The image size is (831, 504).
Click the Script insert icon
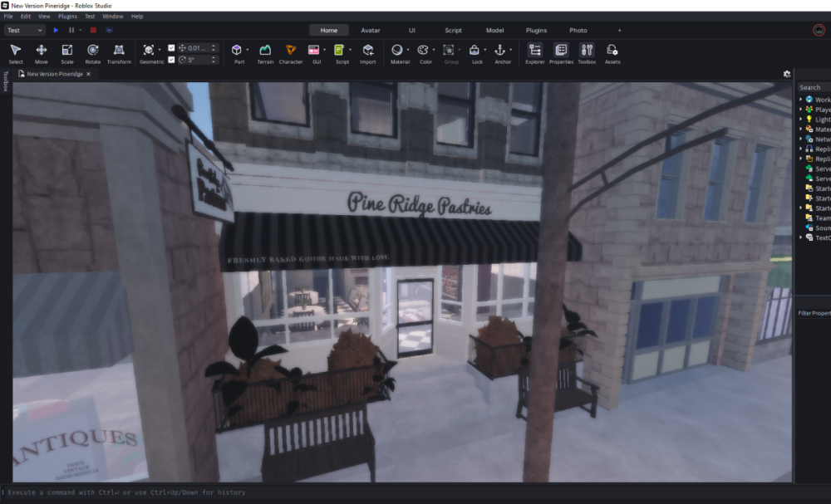(339, 50)
